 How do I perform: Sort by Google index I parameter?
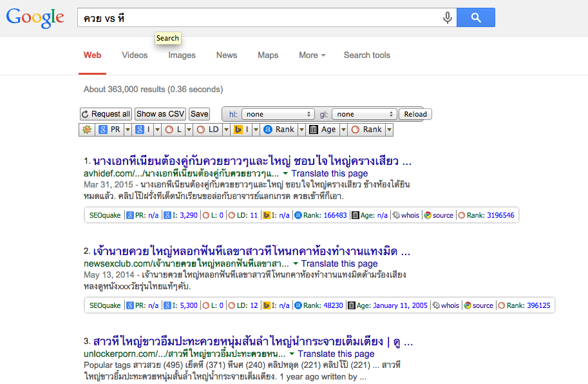(143, 130)
